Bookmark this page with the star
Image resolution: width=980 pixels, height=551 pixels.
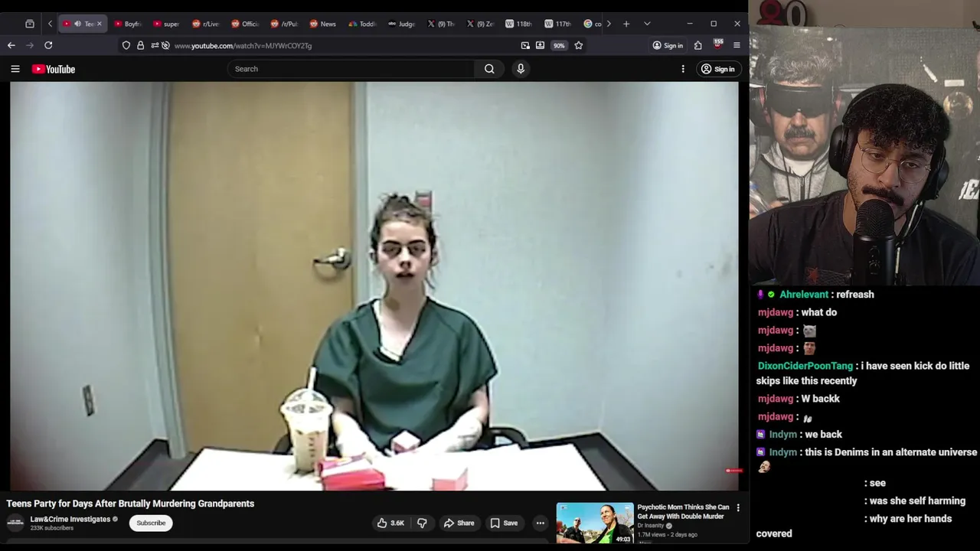[x=579, y=45]
